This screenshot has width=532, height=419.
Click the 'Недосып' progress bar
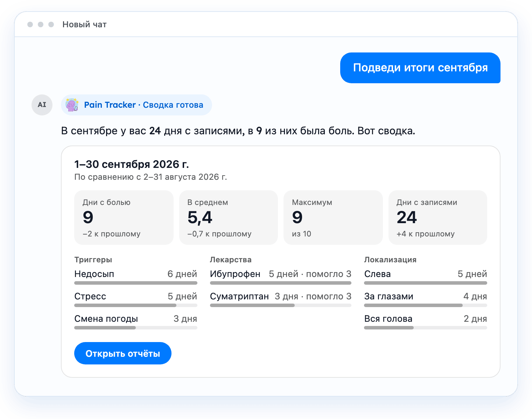(136, 283)
